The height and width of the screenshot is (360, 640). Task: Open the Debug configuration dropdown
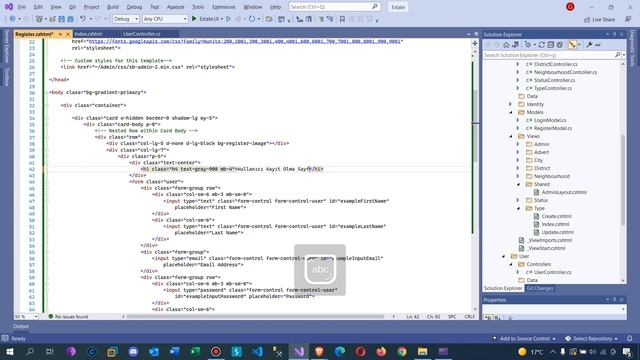(126, 19)
